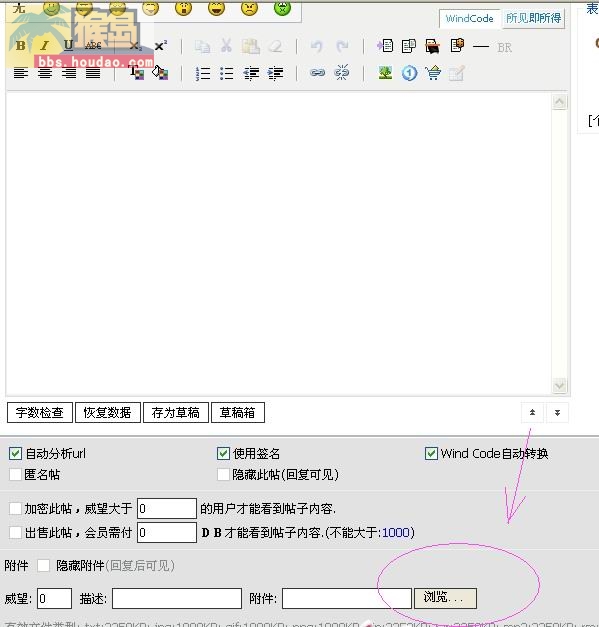599x627 pixels.
Task: Insert an image with picture icon
Action: (385, 73)
